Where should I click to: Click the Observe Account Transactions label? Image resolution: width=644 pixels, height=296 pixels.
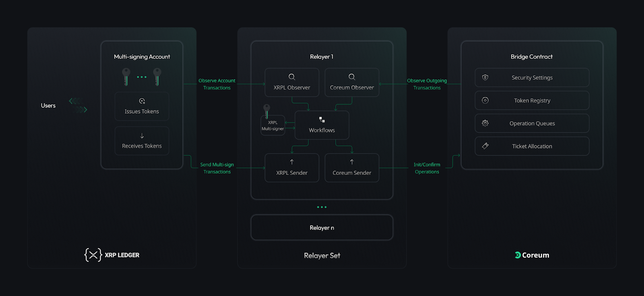tap(217, 84)
